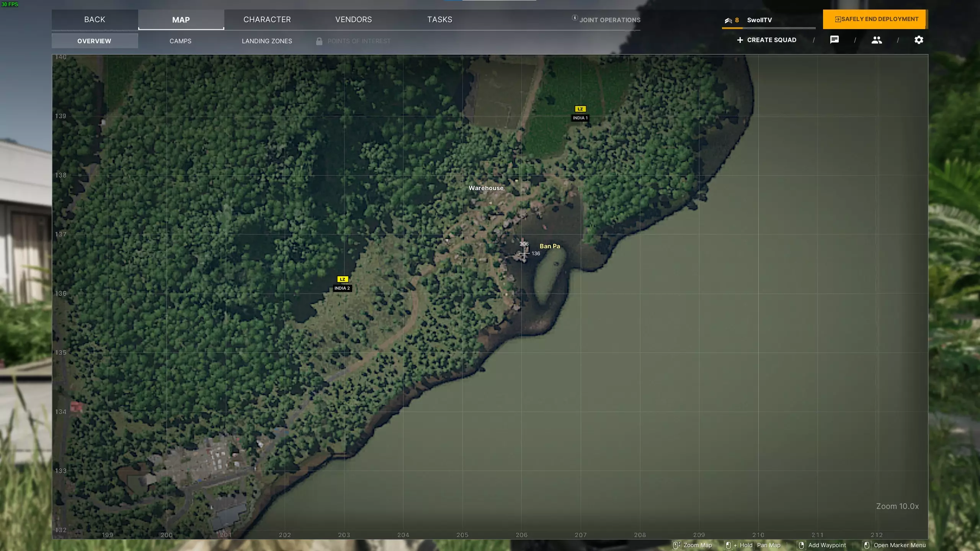Click the Ban Pa location label

(550, 246)
